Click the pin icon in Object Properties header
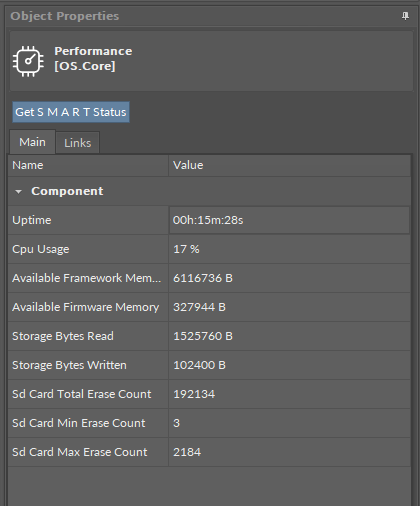 (x=405, y=16)
